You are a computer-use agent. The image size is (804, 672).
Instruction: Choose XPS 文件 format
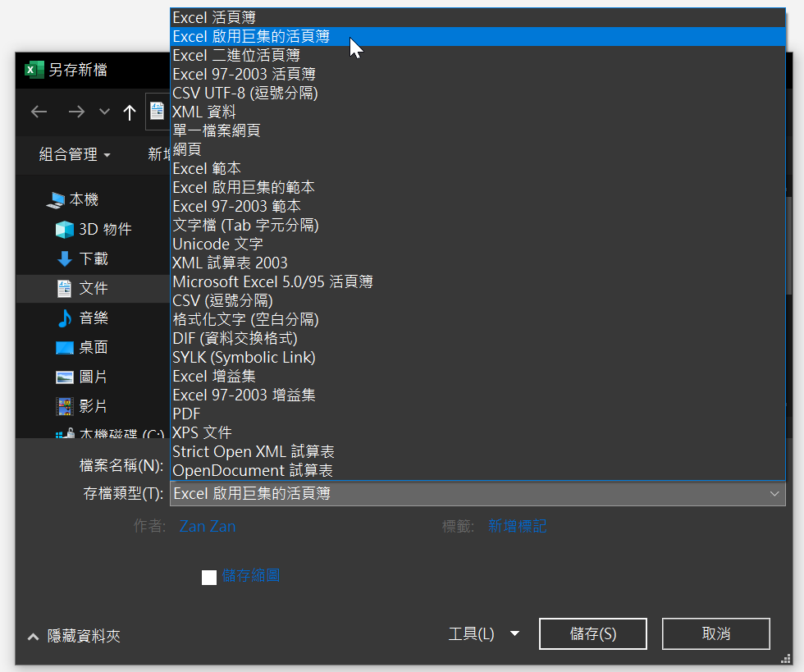click(x=477, y=433)
